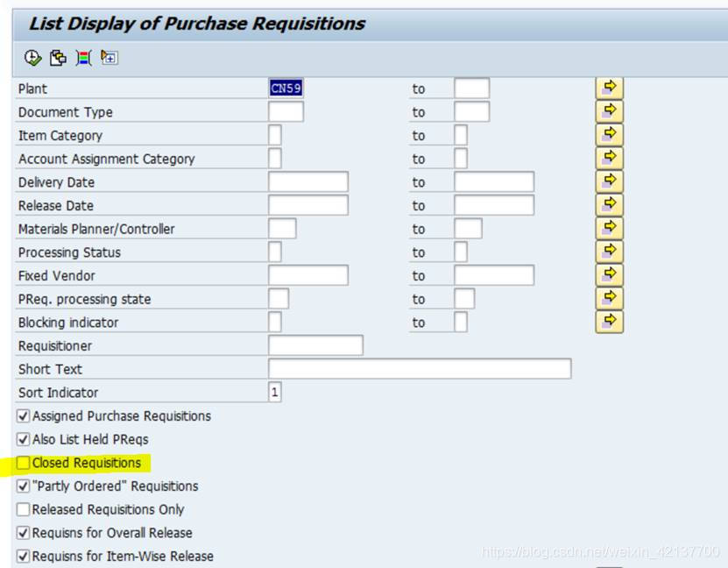Click the Item Category from field
The width and height of the screenshot is (728, 568).
(x=275, y=135)
